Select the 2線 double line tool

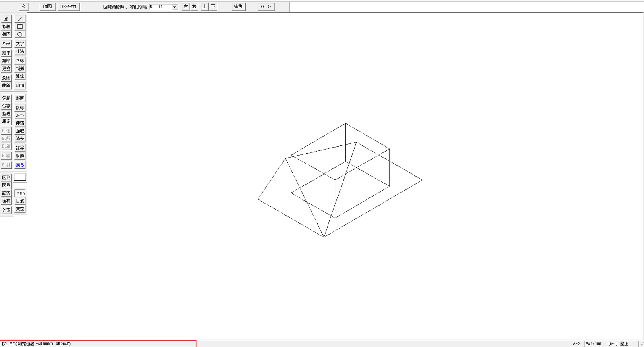[20, 61]
